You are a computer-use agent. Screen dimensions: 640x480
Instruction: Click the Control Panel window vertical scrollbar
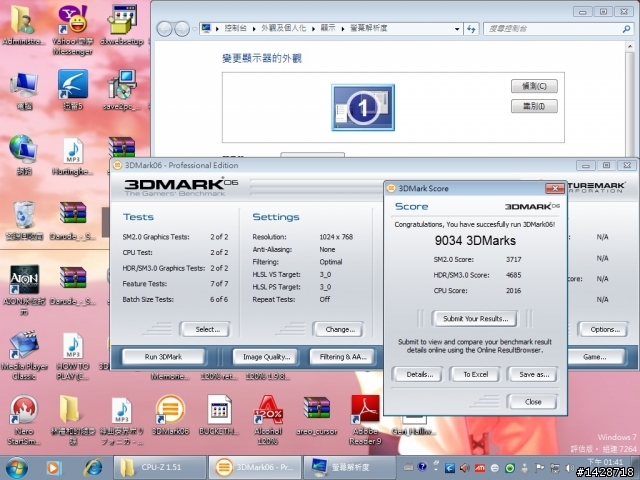tap(630, 98)
